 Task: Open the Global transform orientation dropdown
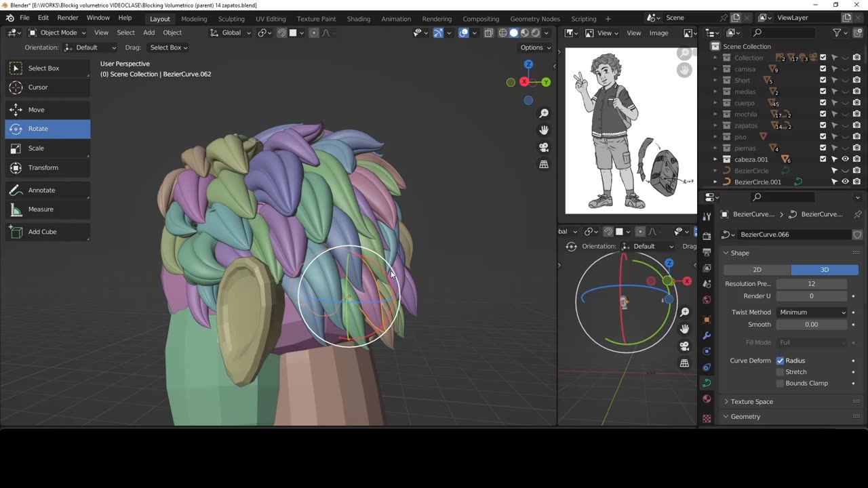pyautogui.click(x=231, y=33)
